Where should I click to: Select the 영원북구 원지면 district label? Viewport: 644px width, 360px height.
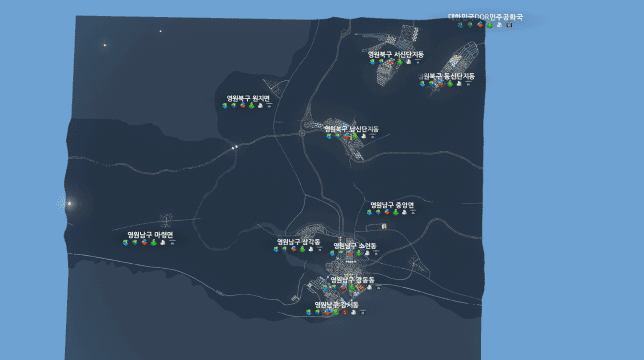point(248,99)
